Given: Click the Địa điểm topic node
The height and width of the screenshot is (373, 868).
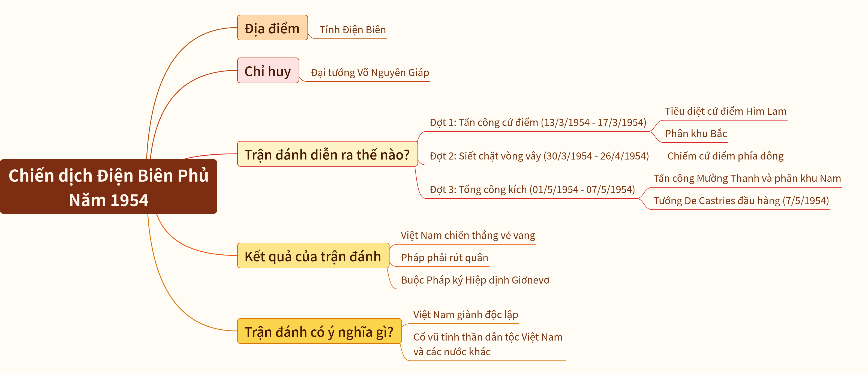Looking at the screenshot, I should tap(272, 28).
